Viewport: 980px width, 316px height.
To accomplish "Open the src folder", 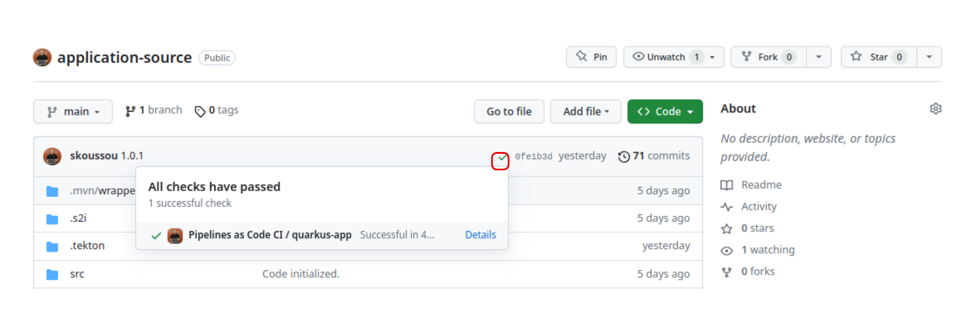I will 77,274.
